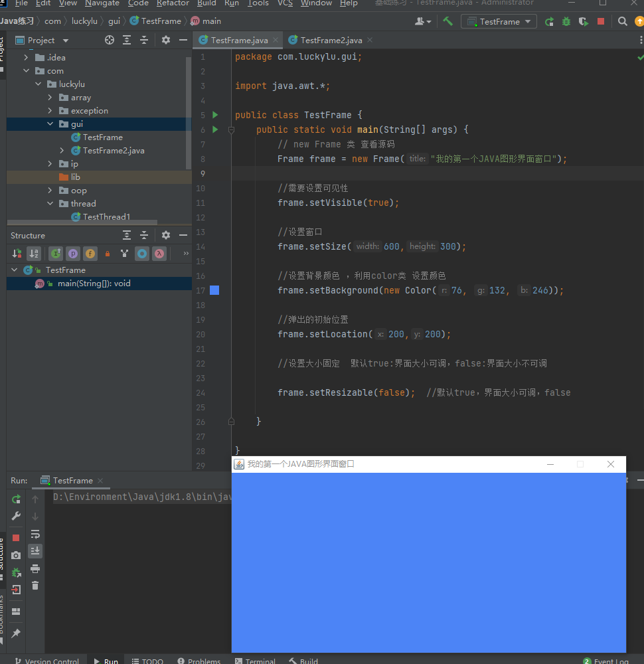Viewport: 644px width, 664px height.
Task: Collapse all in Project panel
Action: point(144,41)
